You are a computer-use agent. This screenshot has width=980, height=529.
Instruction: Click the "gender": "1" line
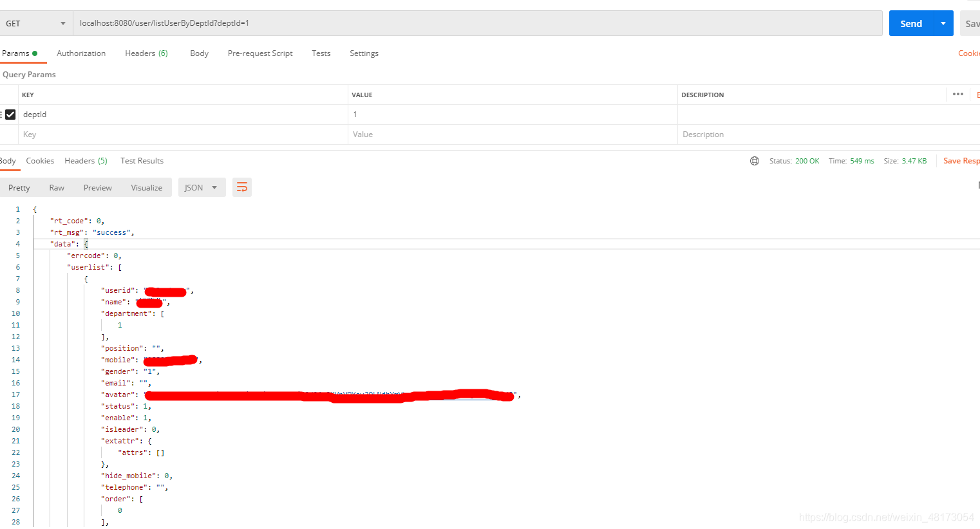pyautogui.click(x=130, y=371)
